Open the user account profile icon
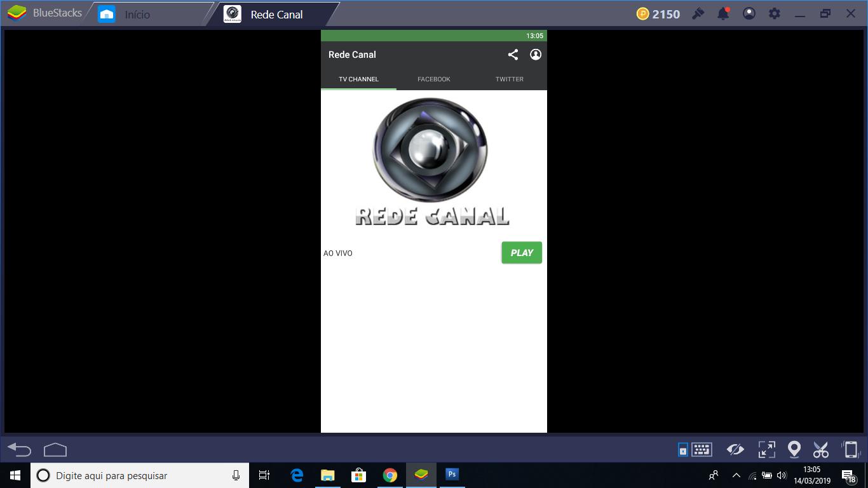This screenshot has width=868, height=488. pos(536,55)
